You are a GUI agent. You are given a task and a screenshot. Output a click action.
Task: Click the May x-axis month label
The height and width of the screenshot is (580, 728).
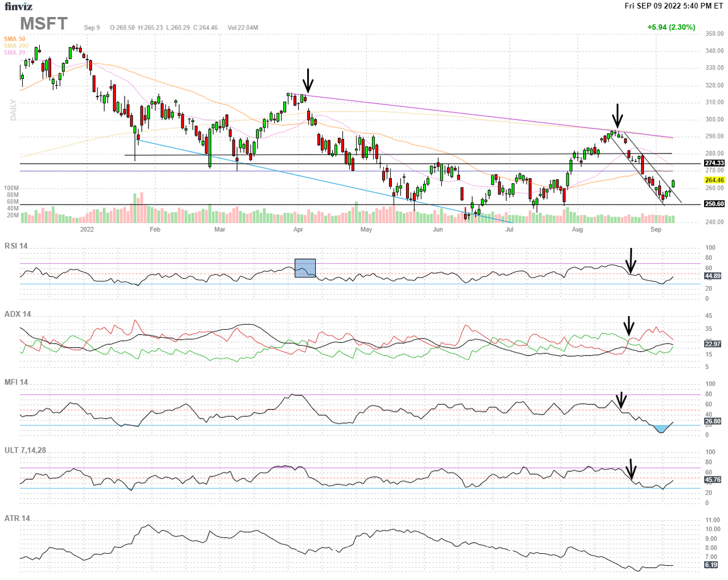pyautogui.click(x=366, y=230)
